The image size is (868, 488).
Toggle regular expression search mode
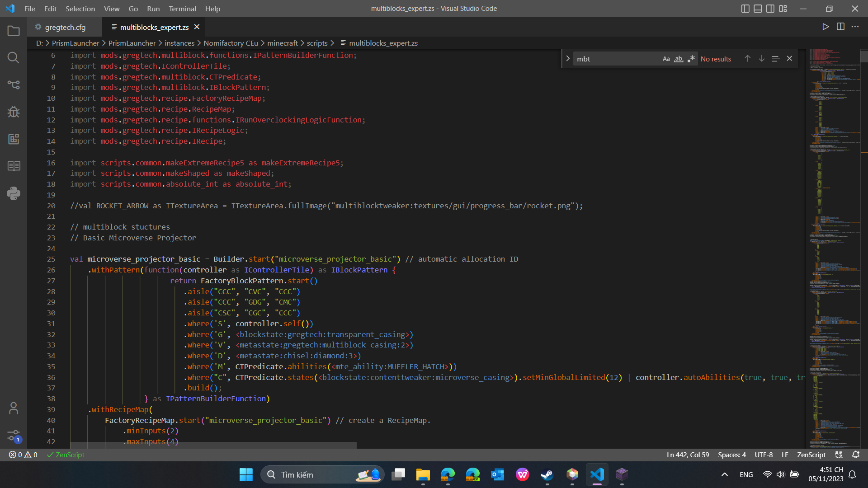tap(691, 59)
